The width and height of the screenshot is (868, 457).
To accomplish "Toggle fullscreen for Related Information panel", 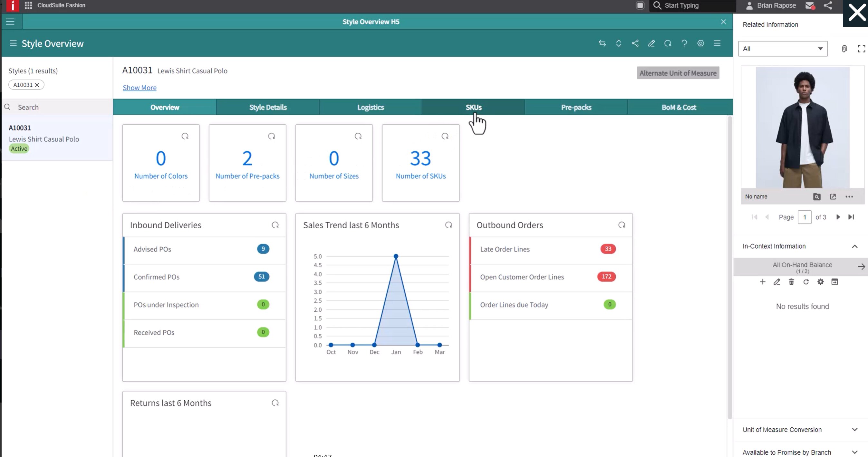I will point(861,49).
